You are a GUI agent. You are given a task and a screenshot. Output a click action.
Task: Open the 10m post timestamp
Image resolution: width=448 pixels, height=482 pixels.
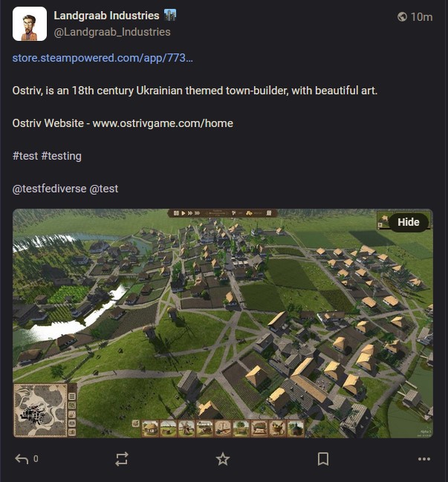[x=421, y=17]
